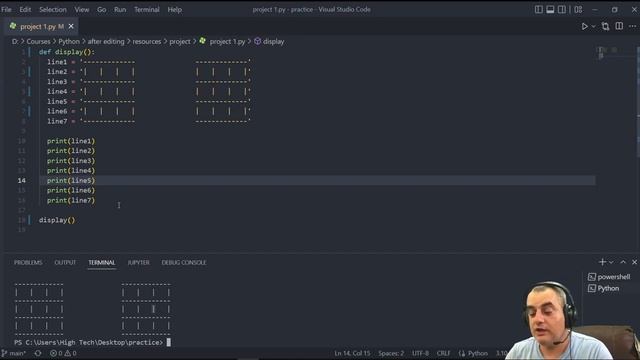
Task: Create a new terminal with plus icon
Action: [x=602, y=262]
